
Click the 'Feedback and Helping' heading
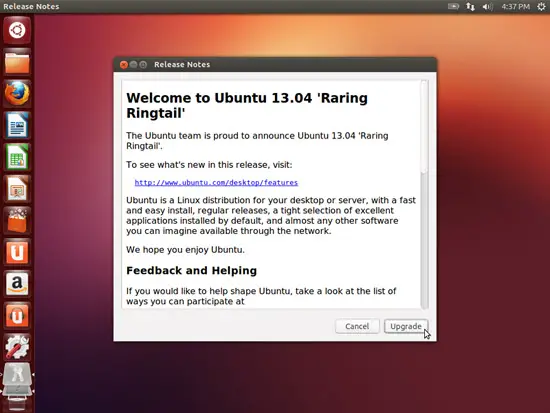coord(192,271)
